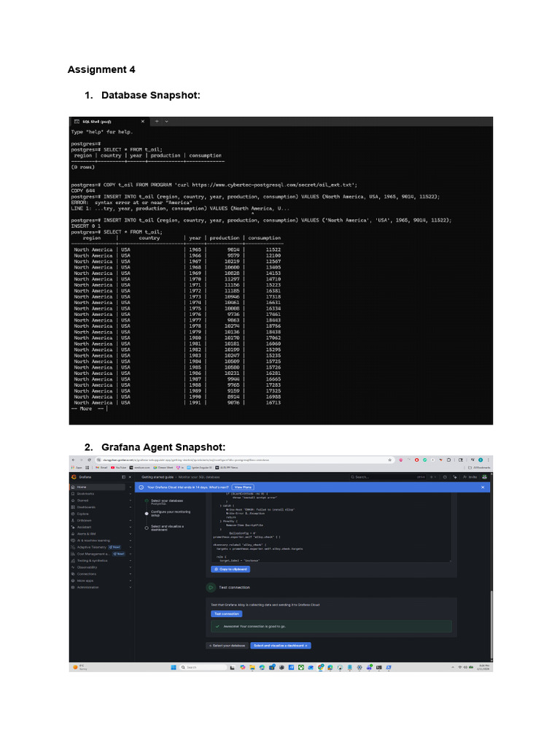Click the More apps icon in sidebar

click(x=73, y=581)
